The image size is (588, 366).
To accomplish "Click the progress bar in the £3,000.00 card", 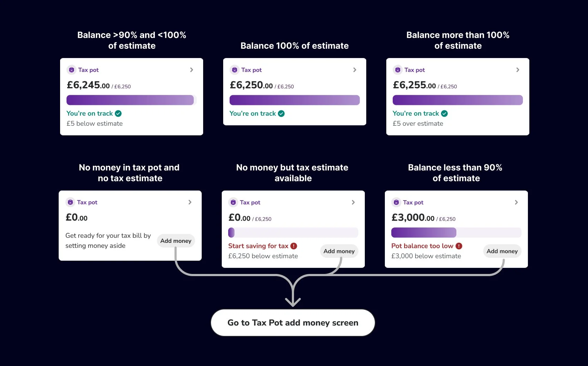I will point(456,232).
